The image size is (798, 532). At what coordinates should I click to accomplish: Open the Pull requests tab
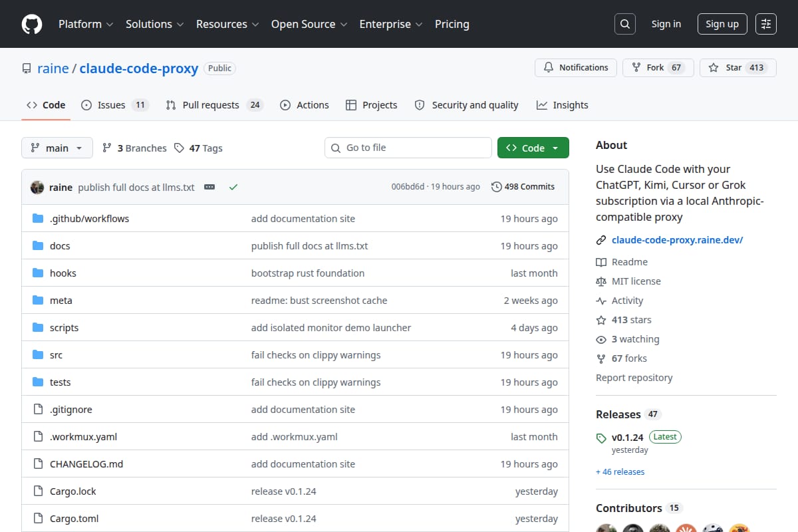215,105
